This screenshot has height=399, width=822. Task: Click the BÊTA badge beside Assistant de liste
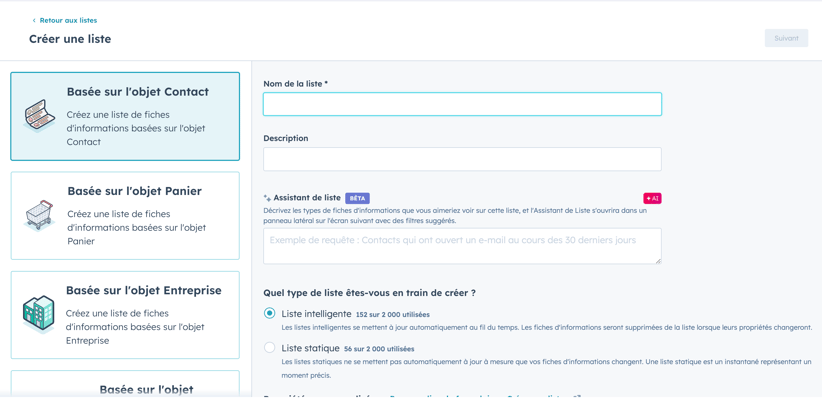click(358, 198)
